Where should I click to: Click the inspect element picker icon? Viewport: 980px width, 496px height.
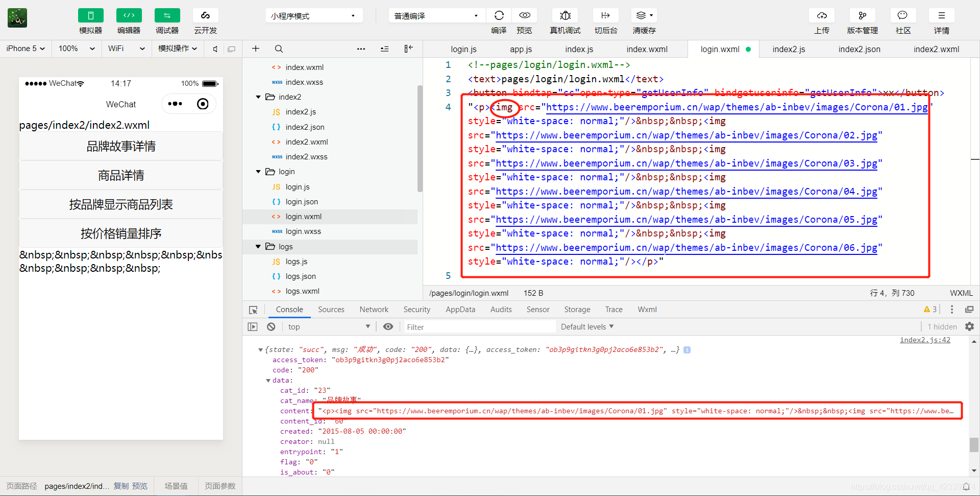pyautogui.click(x=253, y=310)
